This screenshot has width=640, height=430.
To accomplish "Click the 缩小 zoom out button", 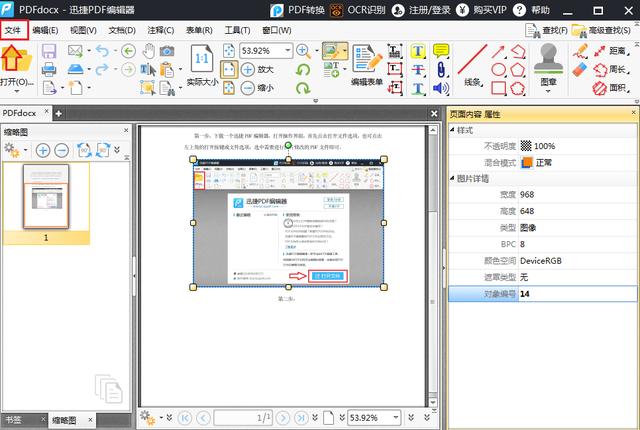I will [257, 88].
